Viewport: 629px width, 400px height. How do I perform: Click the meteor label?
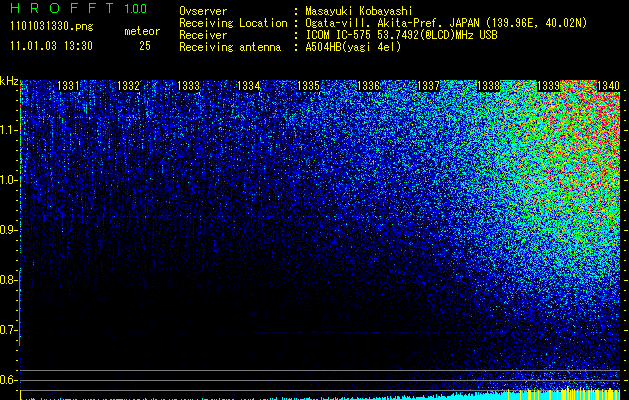coord(142,31)
